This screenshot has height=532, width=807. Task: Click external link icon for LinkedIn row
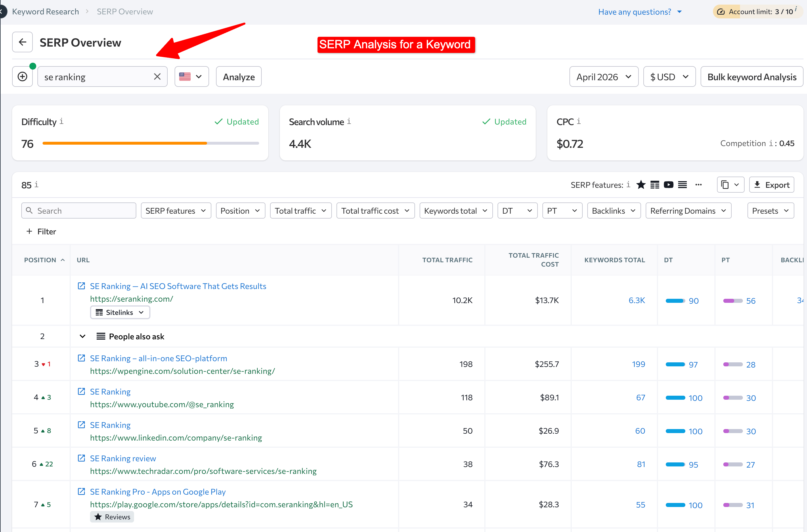click(81, 424)
